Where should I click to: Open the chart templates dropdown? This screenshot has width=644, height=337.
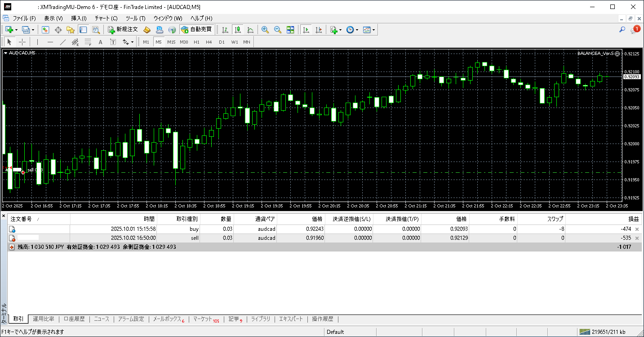pos(374,30)
